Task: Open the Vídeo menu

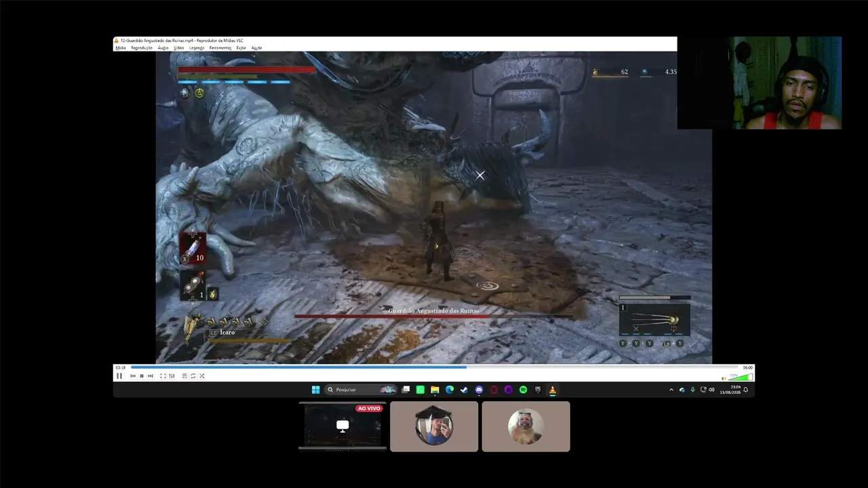Action: [x=179, y=48]
